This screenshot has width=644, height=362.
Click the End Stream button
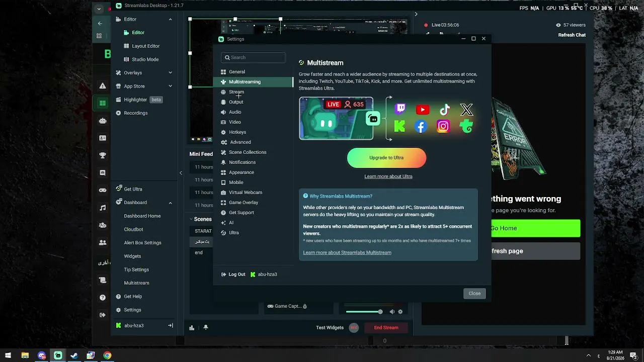click(x=386, y=328)
